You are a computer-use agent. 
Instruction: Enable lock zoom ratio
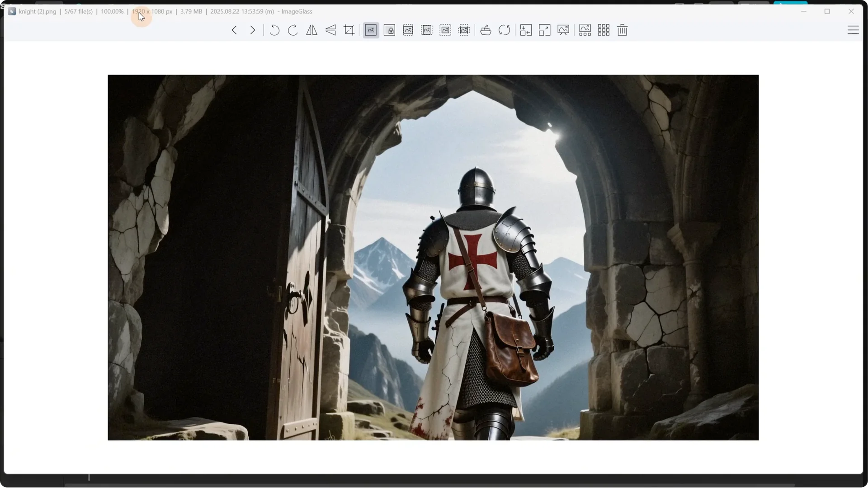(x=389, y=30)
